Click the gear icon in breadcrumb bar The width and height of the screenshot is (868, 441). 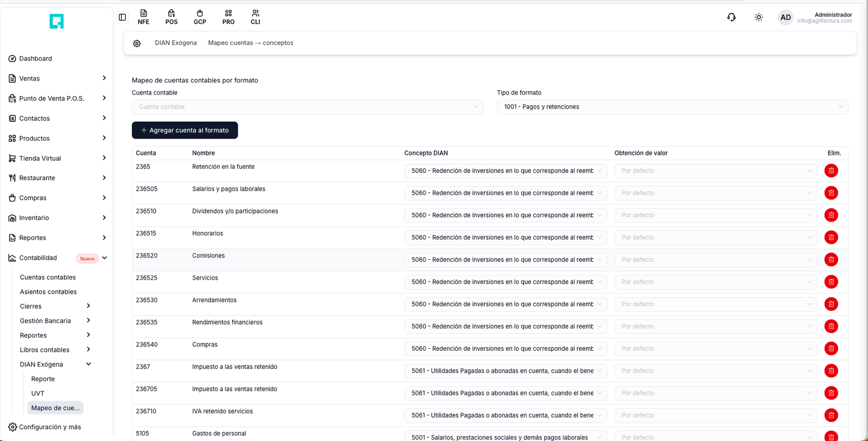[137, 43]
